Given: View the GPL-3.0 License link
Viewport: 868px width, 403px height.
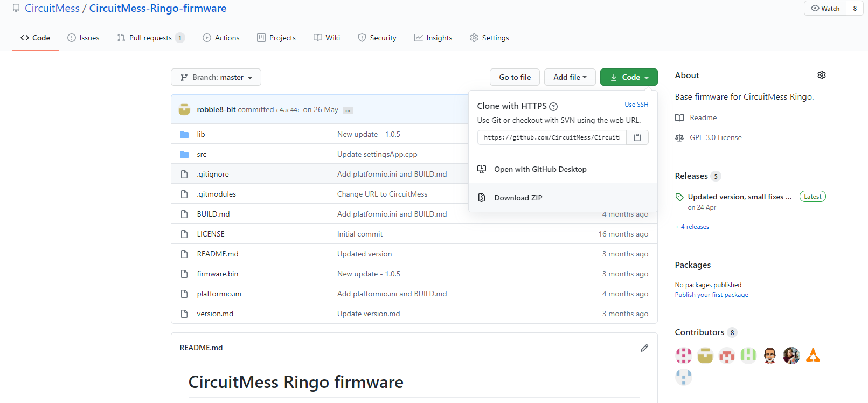Looking at the screenshot, I should coord(716,137).
